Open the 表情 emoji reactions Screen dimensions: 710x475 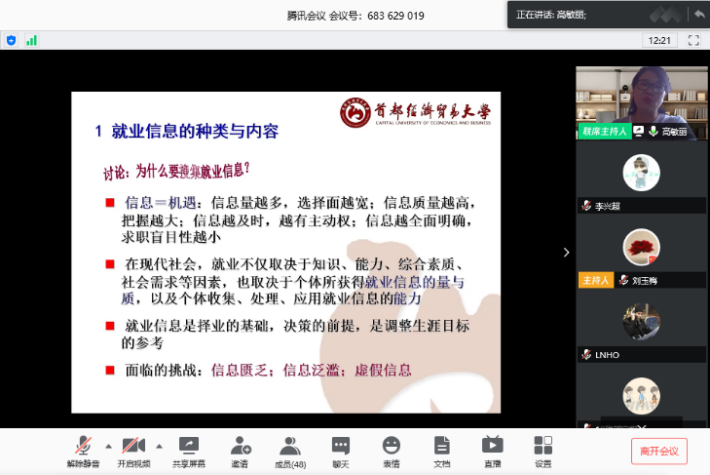(x=391, y=449)
